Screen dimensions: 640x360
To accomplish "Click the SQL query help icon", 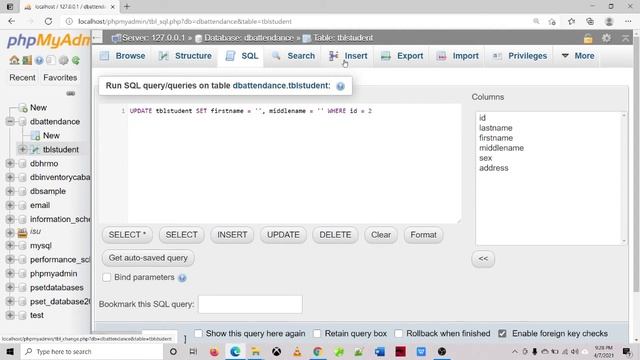I will (x=340, y=86).
